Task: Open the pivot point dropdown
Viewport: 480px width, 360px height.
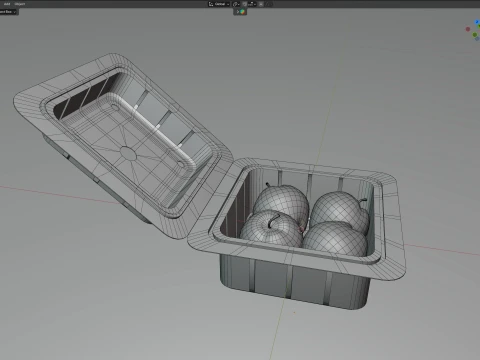Action: 236,4
